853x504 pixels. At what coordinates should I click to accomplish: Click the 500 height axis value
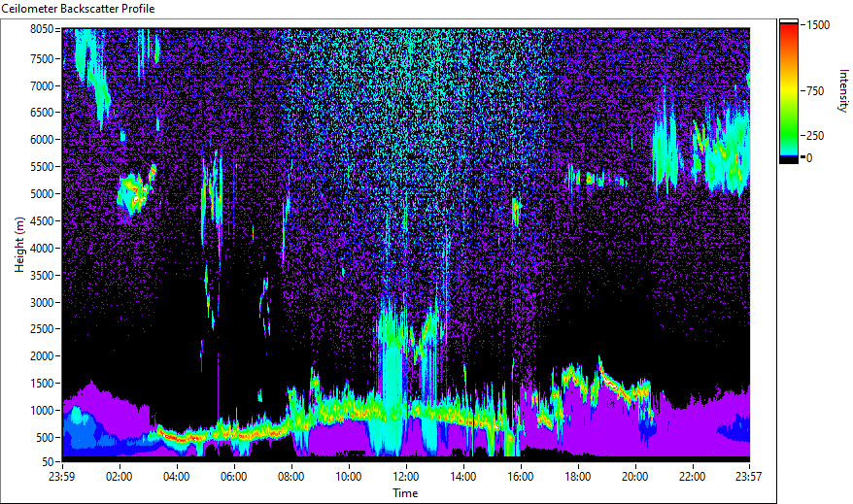click(x=45, y=438)
